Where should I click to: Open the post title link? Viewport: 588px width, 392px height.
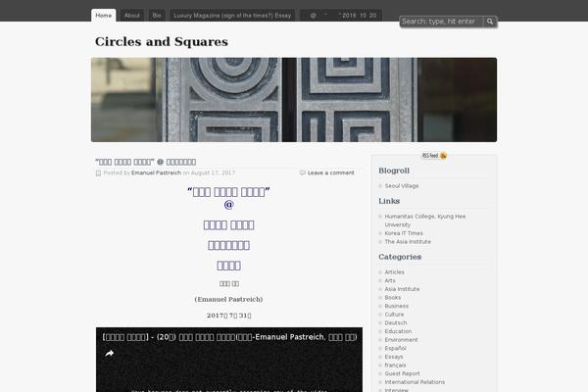click(145, 162)
